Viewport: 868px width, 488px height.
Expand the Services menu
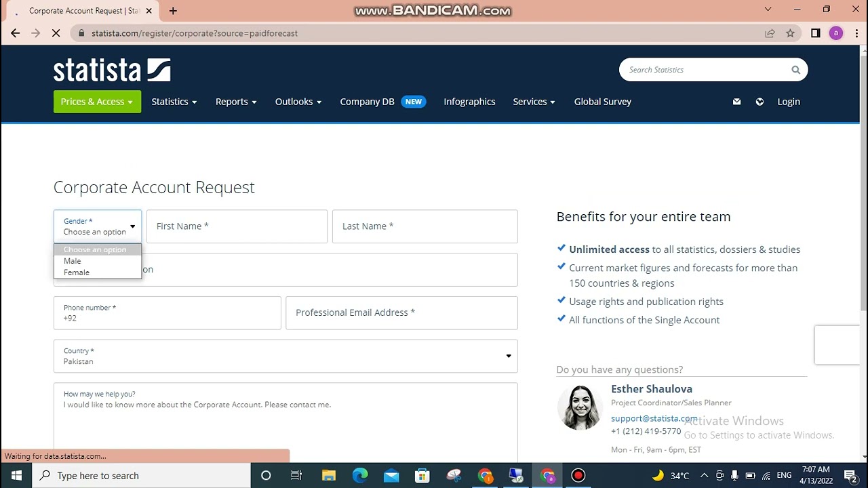pos(534,102)
